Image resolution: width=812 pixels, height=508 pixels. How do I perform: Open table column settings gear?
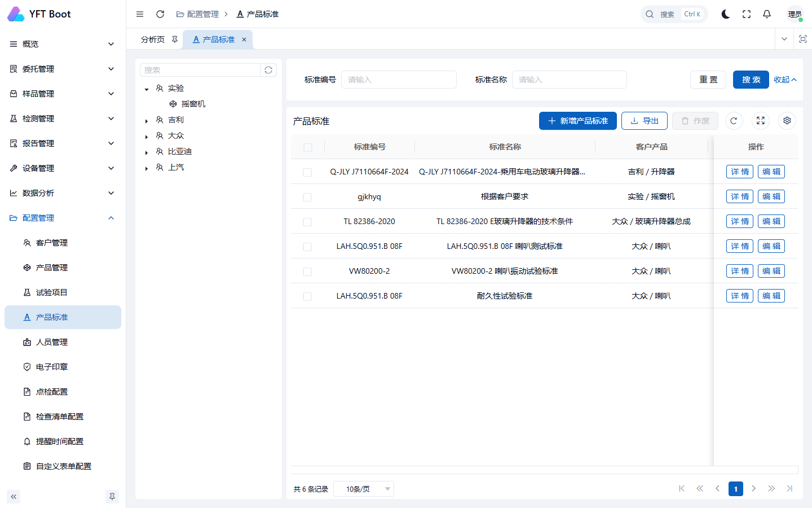[787, 121]
